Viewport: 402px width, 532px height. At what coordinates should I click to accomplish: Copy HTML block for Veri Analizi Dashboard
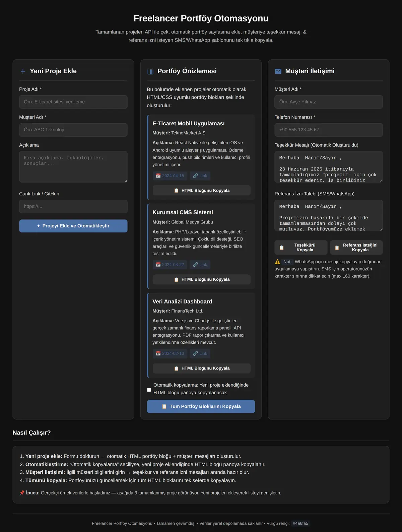pos(202,368)
